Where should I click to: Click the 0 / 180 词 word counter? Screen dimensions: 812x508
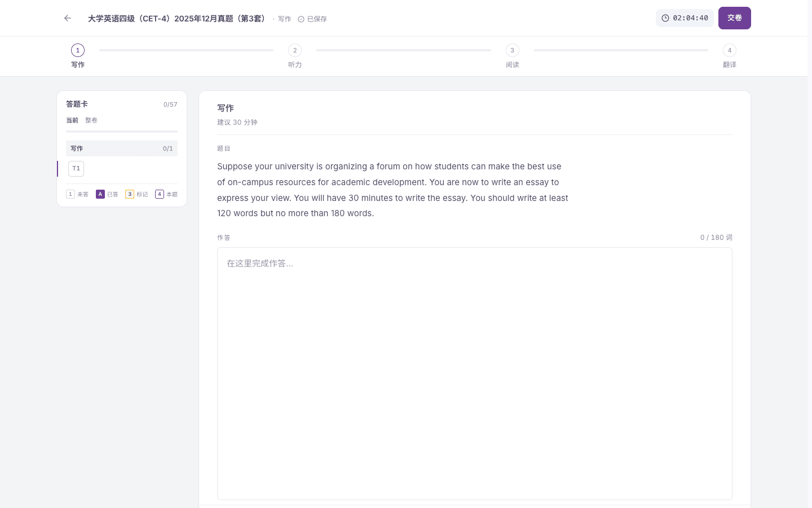coord(716,238)
